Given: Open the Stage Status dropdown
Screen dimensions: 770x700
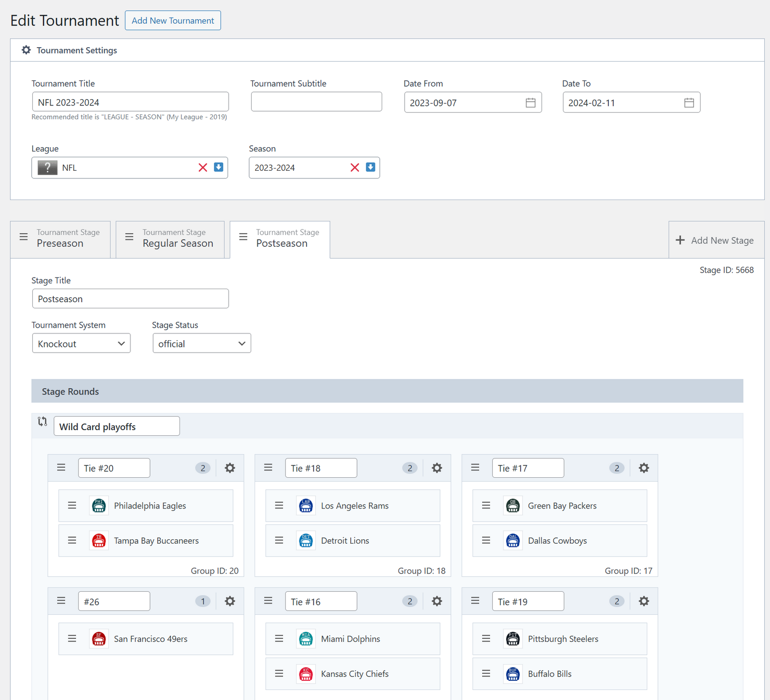Looking at the screenshot, I should pos(202,344).
